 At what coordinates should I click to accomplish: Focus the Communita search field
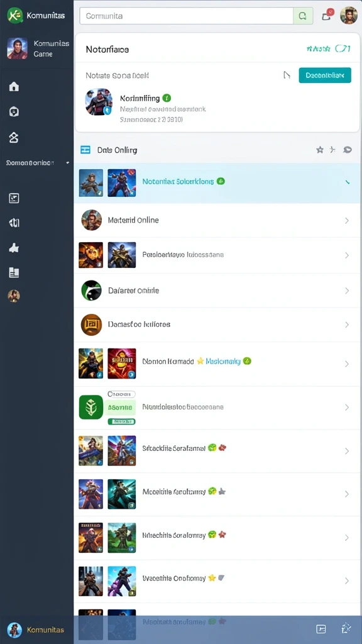pos(186,16)
